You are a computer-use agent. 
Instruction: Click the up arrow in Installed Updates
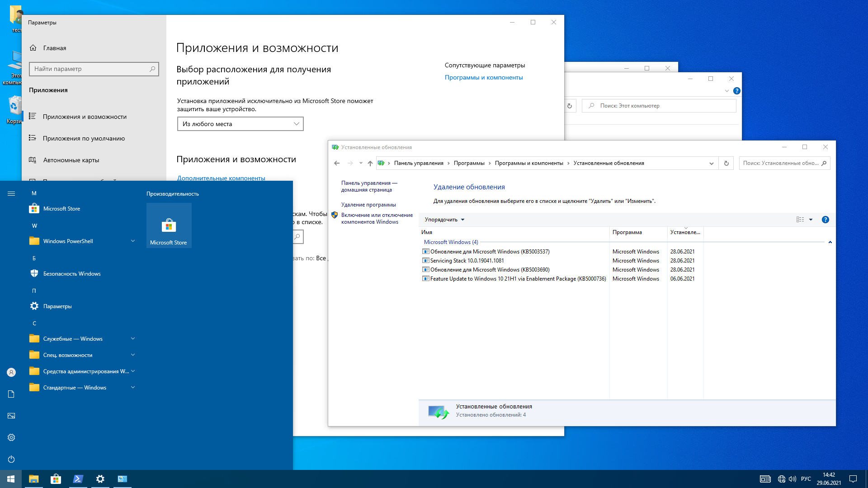[x=370, y=163]
